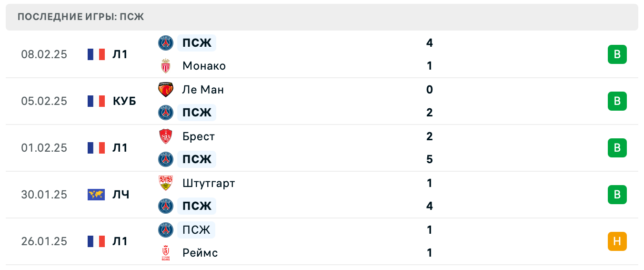Screen dimensions: 644x270
Task: Click PSG crest in the Monaco match
Action: tap(166, 43)
